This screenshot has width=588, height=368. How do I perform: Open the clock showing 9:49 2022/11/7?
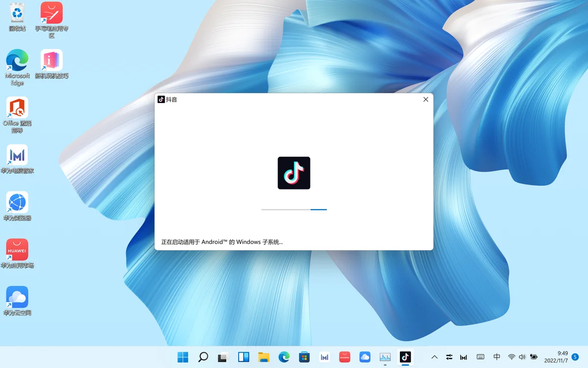[x=556, y=357]
